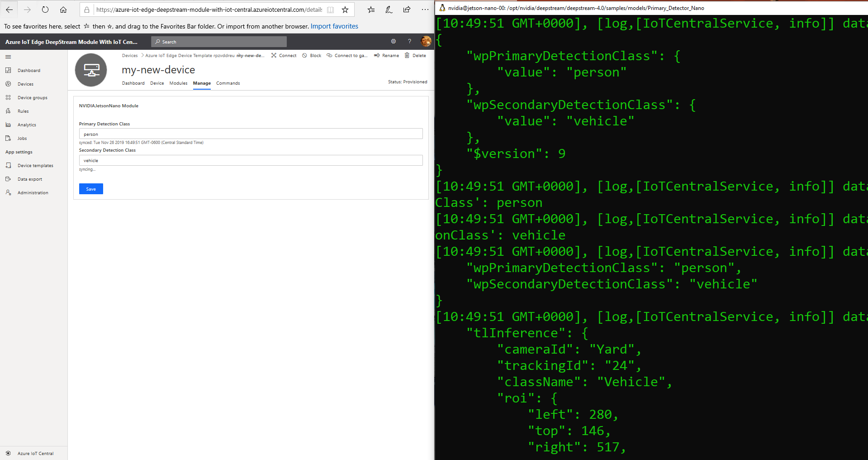The width and height of the screenshot is (868, 460).
Task: Click the Rules sidebar icon
Action: pyautogui.click(x=8, y=111)
